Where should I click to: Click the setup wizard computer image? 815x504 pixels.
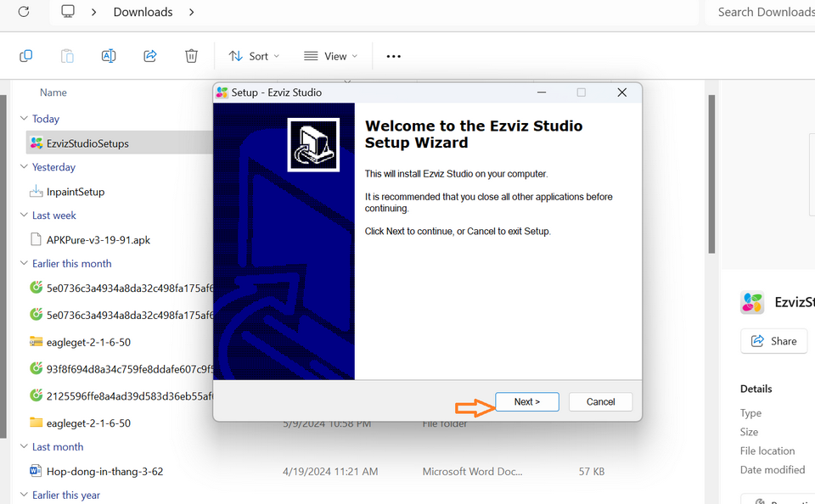pyautogui.click(x=313, y=144)
